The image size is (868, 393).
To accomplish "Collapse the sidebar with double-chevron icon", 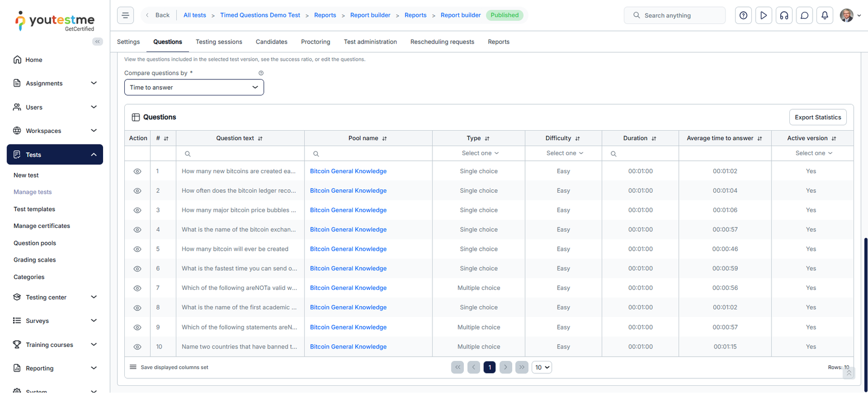I will click(x=98, y=42).
